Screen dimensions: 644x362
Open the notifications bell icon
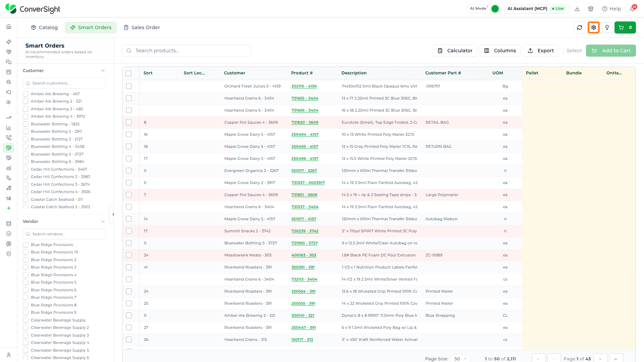pos(633,9)
